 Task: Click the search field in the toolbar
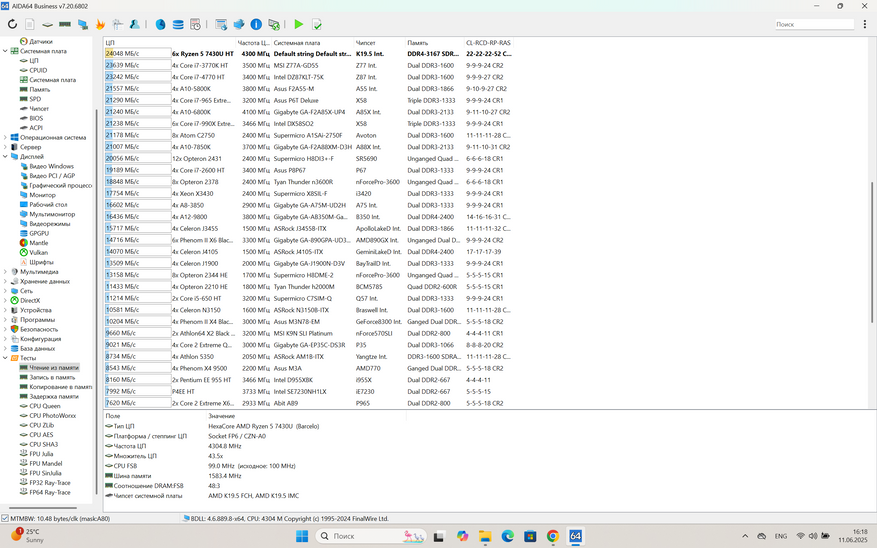tap(814, 24)
